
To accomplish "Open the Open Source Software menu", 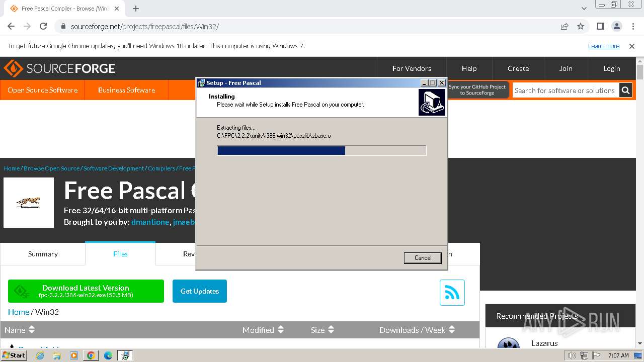I will click(x=42, y=90).
